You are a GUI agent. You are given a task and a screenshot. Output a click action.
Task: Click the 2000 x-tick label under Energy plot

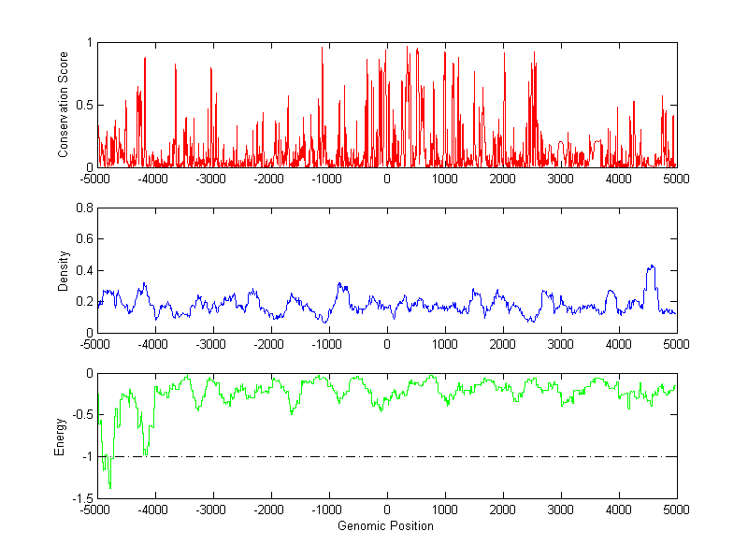503,510
